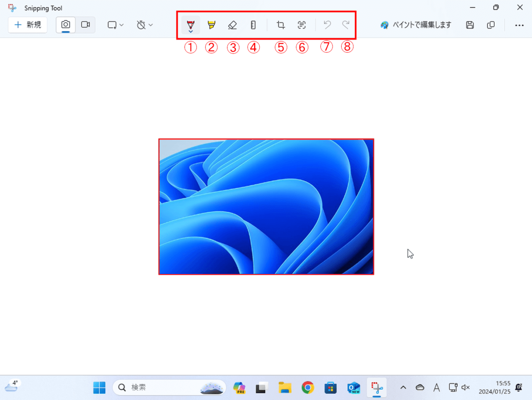
Task: Open the weather widget showing 4°
Action: pos(12,386)
